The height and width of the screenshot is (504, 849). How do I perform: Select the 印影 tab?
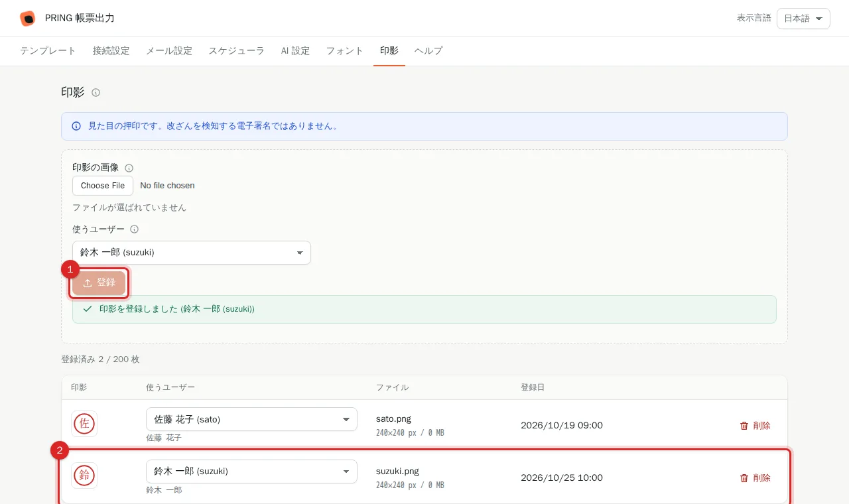(389, 51)
